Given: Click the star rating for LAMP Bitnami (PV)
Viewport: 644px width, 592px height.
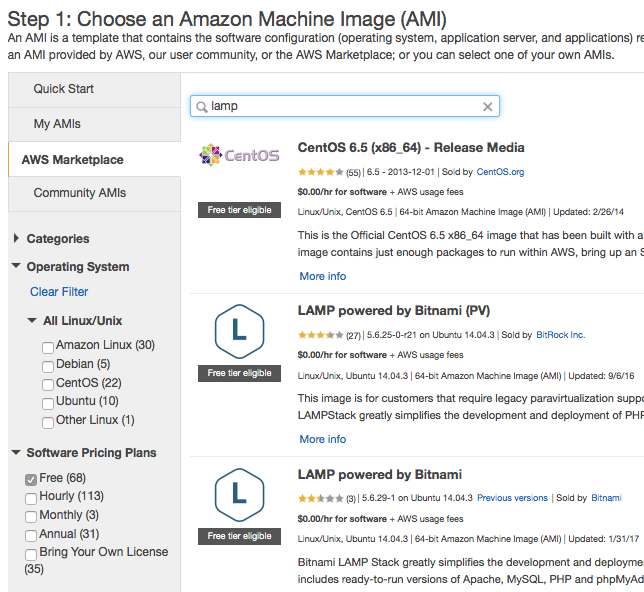Looking at the screenshot, I should click(320, 336).
